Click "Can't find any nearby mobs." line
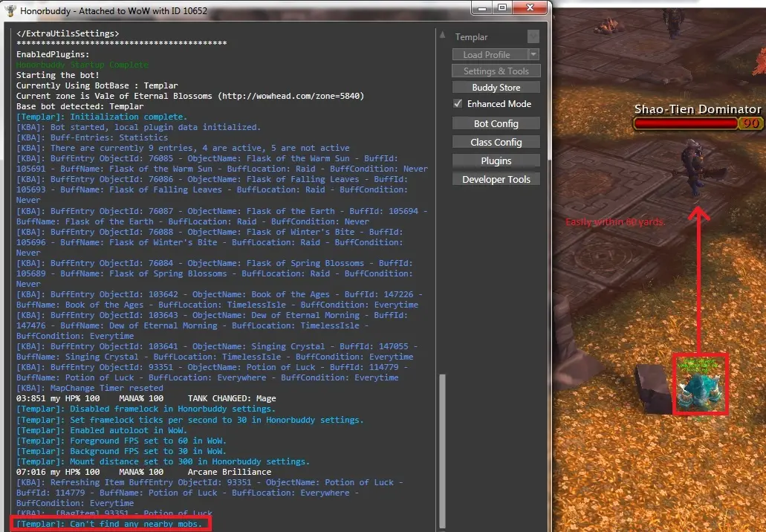The height and width of the screenshot is (532, 766). click(109, 524)
